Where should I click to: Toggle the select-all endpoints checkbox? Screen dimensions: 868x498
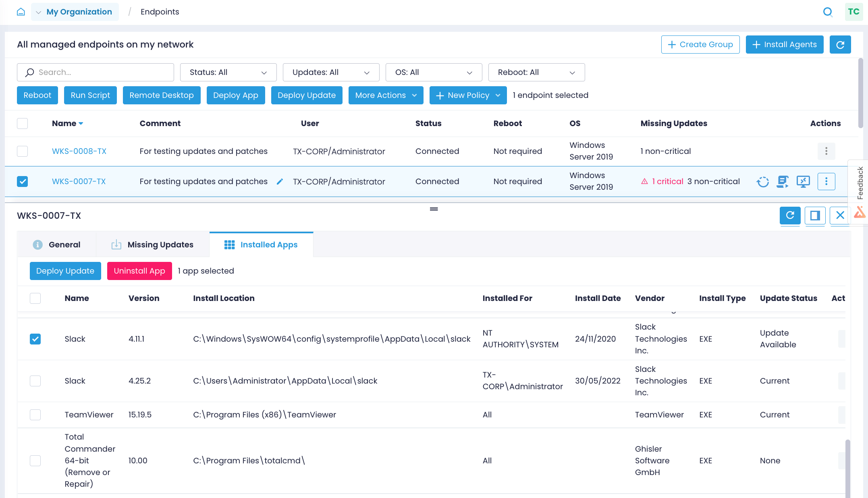click(23, 123)
